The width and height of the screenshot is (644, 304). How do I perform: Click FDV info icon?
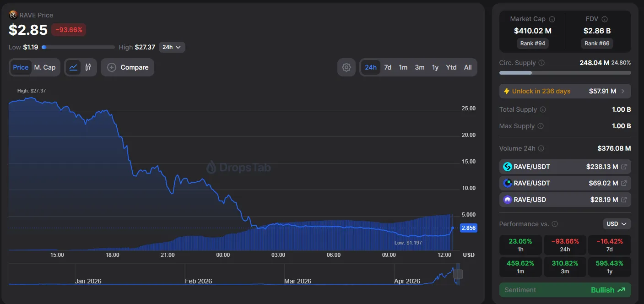coord(605,19)
